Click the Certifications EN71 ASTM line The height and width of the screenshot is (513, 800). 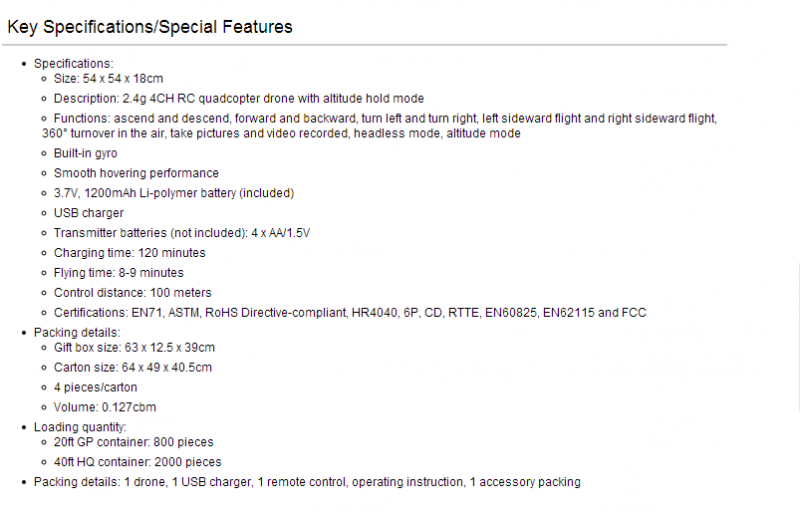coord(350,313)
